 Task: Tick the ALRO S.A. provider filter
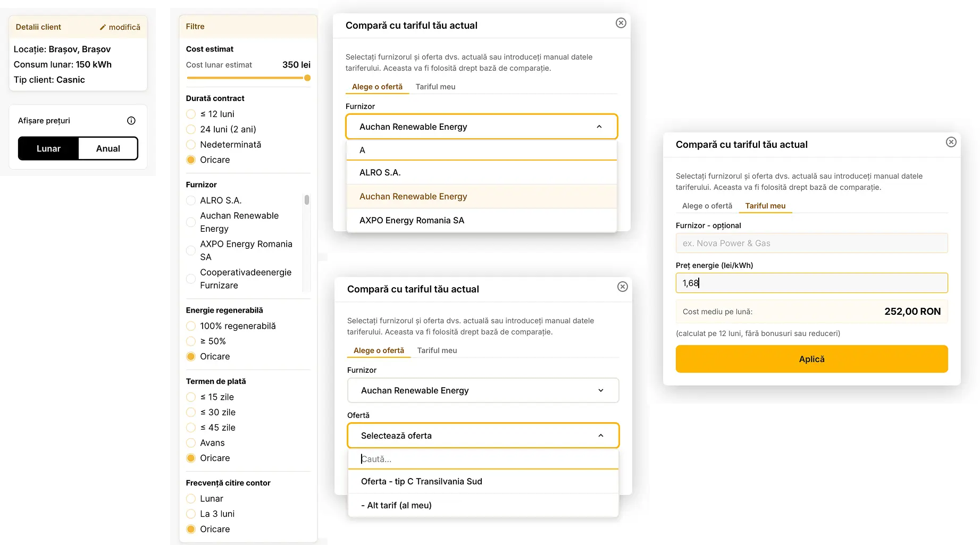tap(191, 200)
